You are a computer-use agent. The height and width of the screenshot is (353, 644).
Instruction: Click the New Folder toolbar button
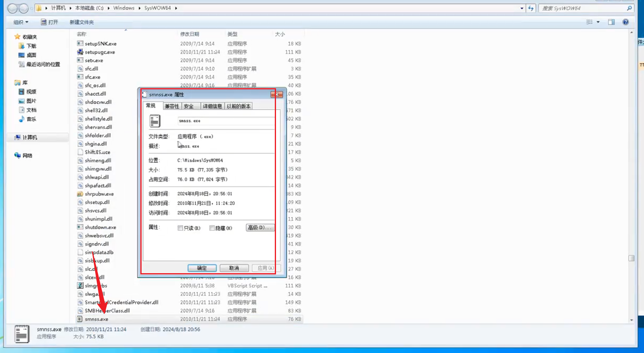[x=82, y=22]
